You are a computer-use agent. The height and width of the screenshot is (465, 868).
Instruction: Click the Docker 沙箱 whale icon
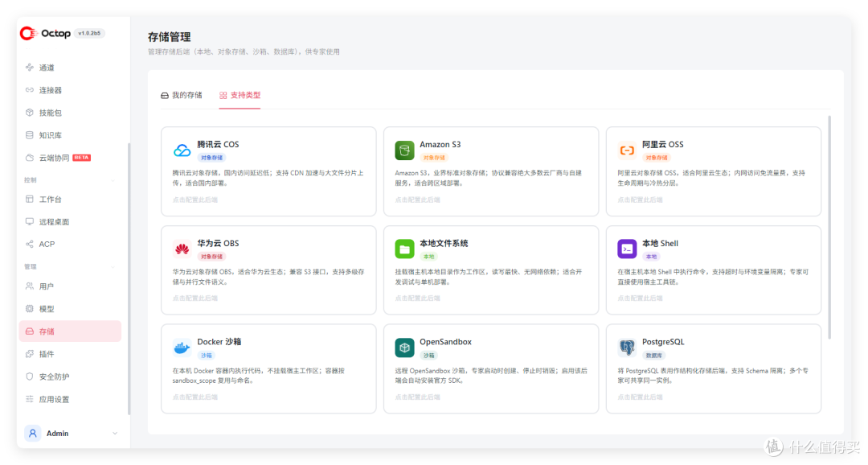pos(182,348)
